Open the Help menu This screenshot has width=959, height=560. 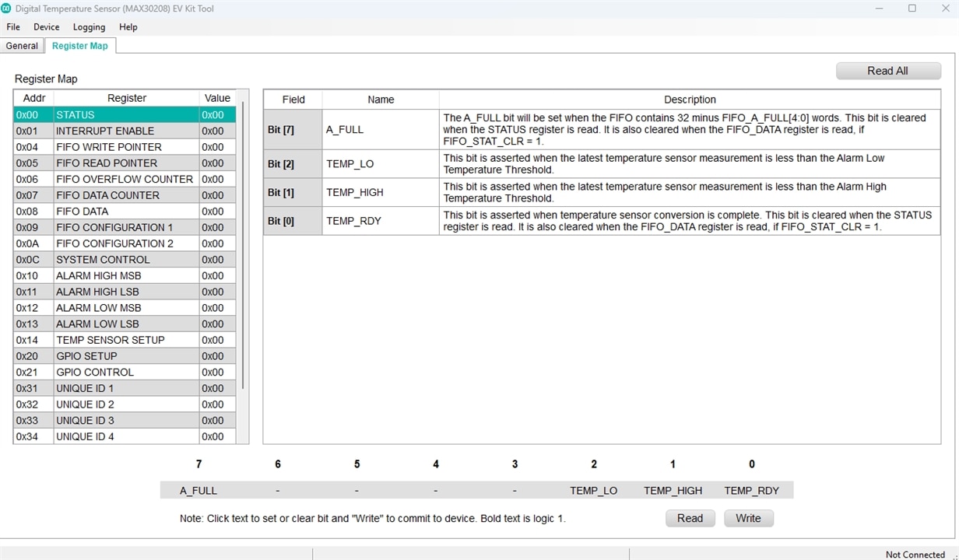coord(128,26)
